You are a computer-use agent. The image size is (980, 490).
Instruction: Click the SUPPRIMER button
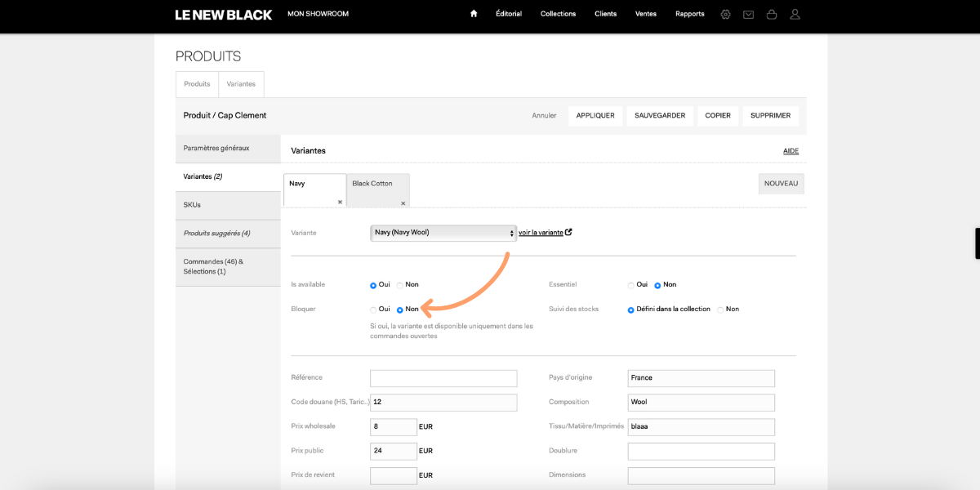coord(771,116)
